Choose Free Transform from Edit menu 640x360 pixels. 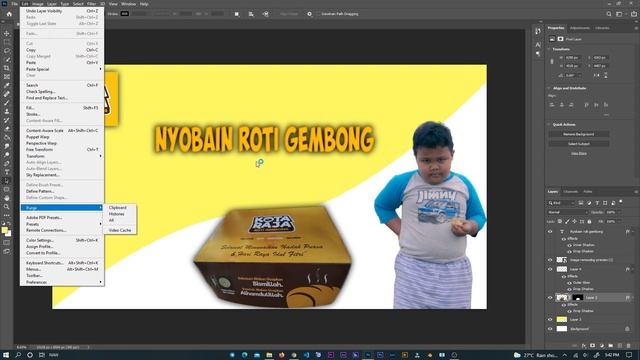62,149
